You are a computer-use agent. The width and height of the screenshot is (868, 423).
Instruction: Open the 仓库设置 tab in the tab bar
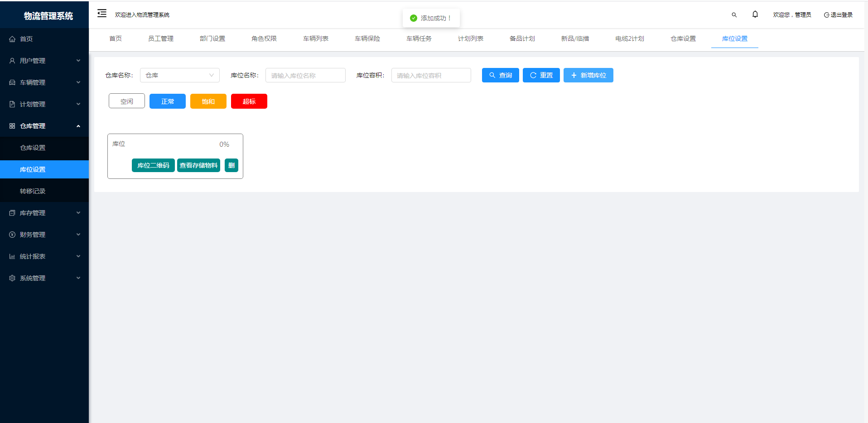(683, 39)
